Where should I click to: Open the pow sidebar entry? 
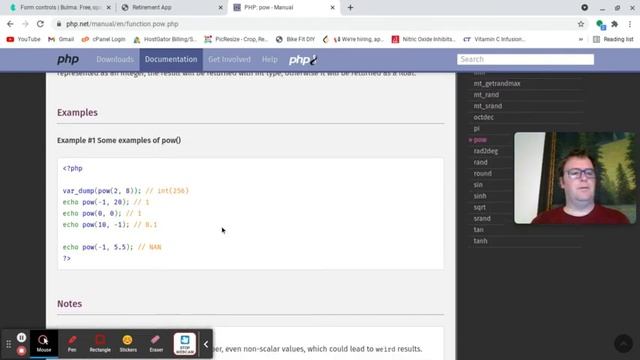(480, 140)
